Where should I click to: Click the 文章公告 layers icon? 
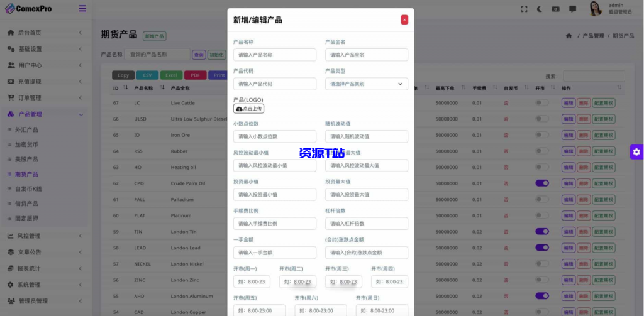click(x=10, y=252)
